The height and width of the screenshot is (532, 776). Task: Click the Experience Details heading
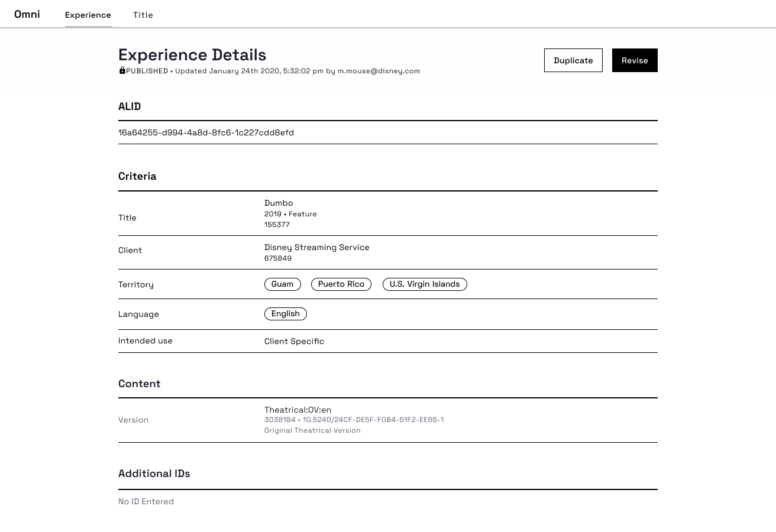(192, 54)
